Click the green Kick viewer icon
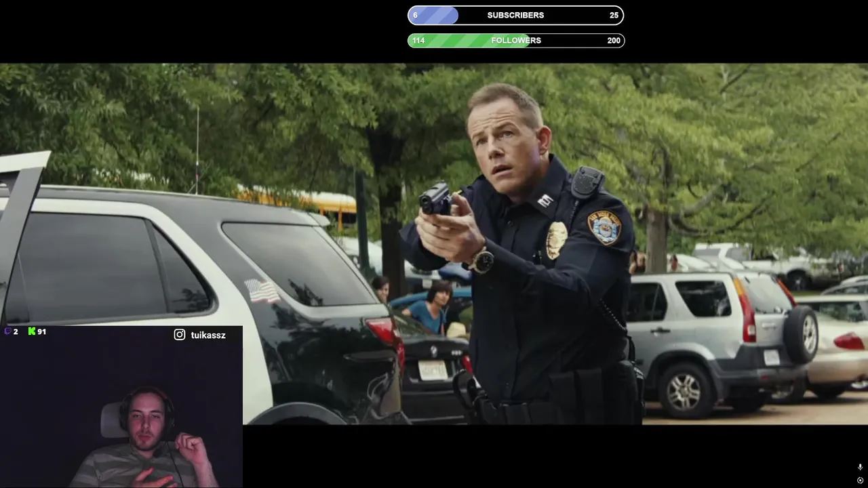Image resolution: width=868 pixels, height=488 pixels. coord(31,331)
